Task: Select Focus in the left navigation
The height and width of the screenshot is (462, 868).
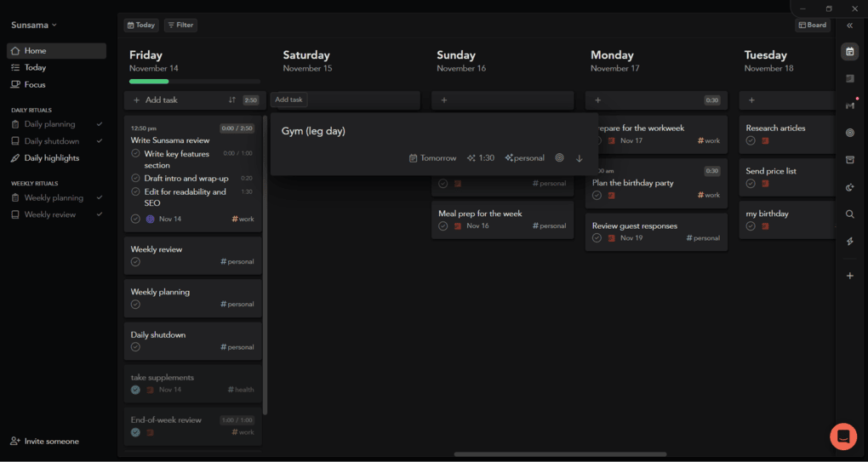Action: (35, 85)
